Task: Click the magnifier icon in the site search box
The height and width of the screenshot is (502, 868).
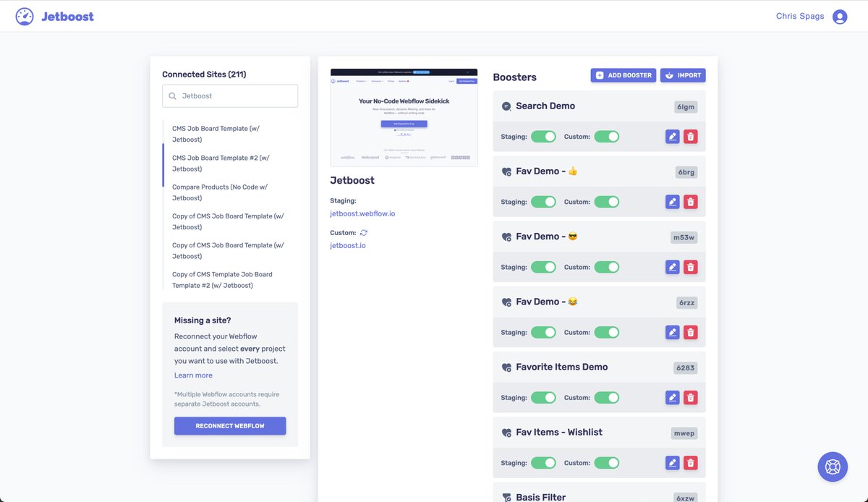Action: [x=172, y=95]
